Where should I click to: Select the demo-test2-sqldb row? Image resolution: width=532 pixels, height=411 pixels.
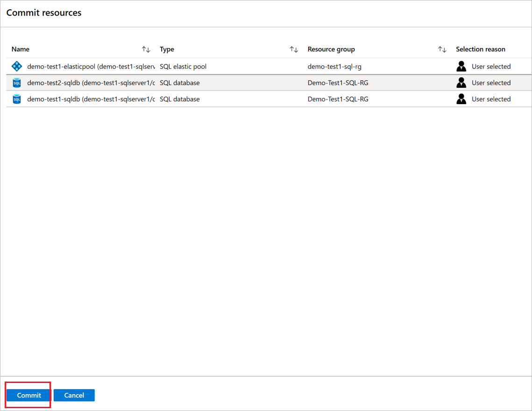(234, 82)
